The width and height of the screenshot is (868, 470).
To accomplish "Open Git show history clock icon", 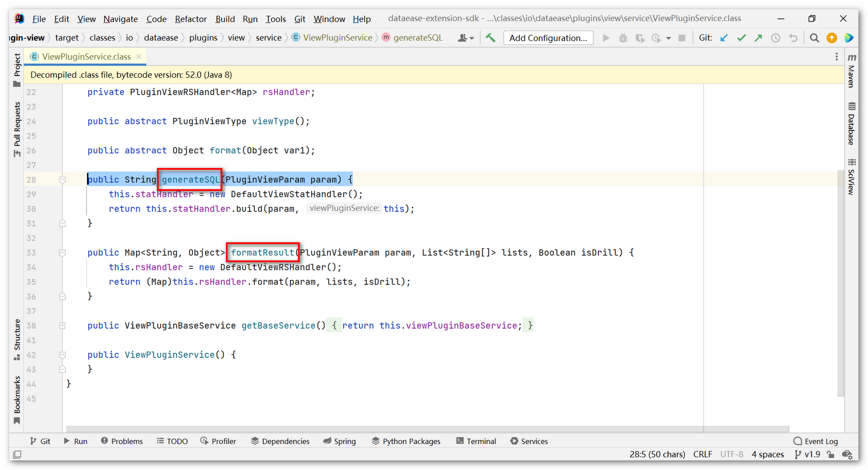I will (775, 38).
